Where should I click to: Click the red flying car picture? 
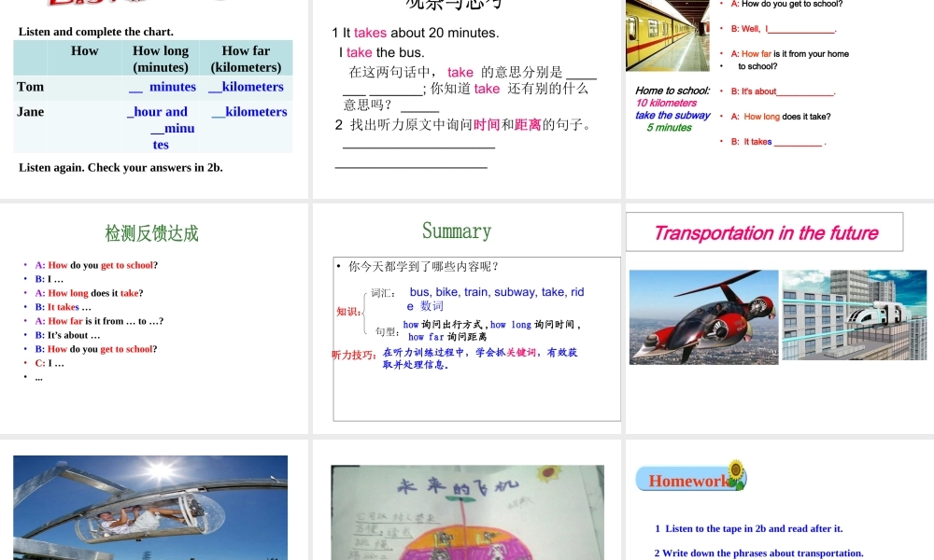[704, 317]
